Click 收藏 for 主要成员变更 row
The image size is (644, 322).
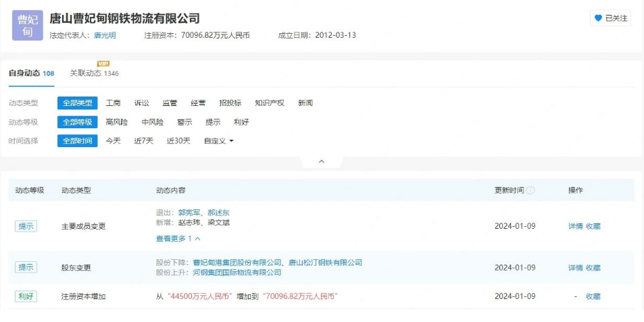click(x=593, y=226)
